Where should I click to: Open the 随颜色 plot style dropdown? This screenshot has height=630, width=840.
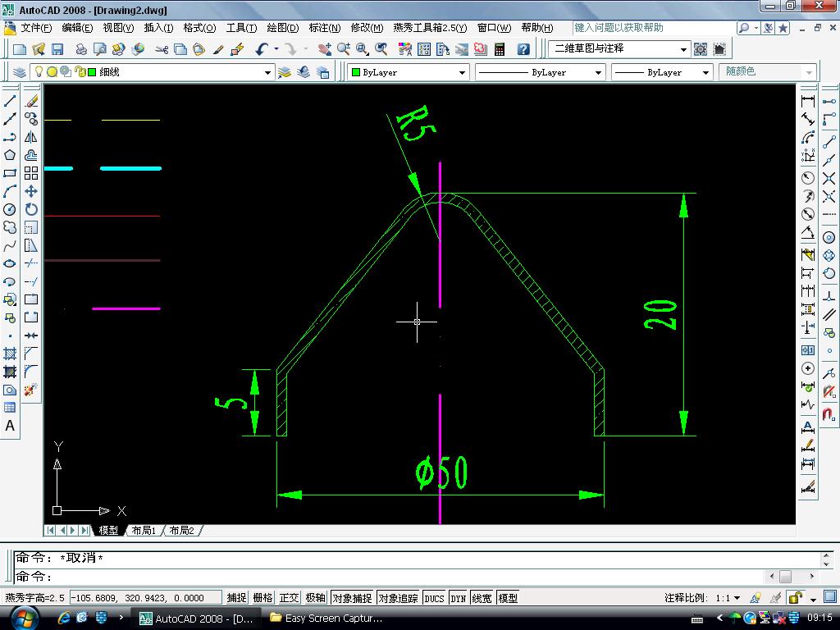point(809,72)
